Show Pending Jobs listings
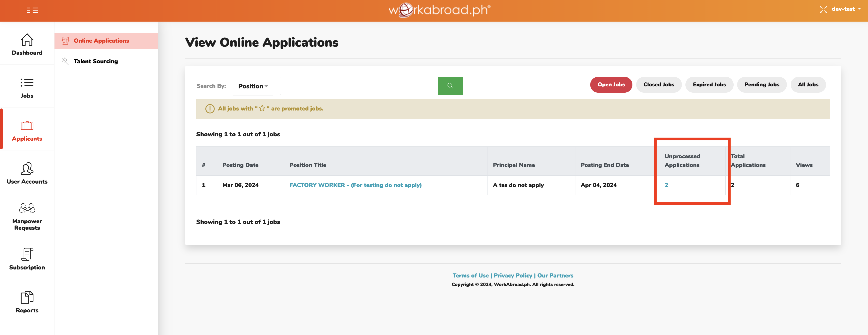Image resolution: width=868 pixels, height=335 pixels. (762, 85)
